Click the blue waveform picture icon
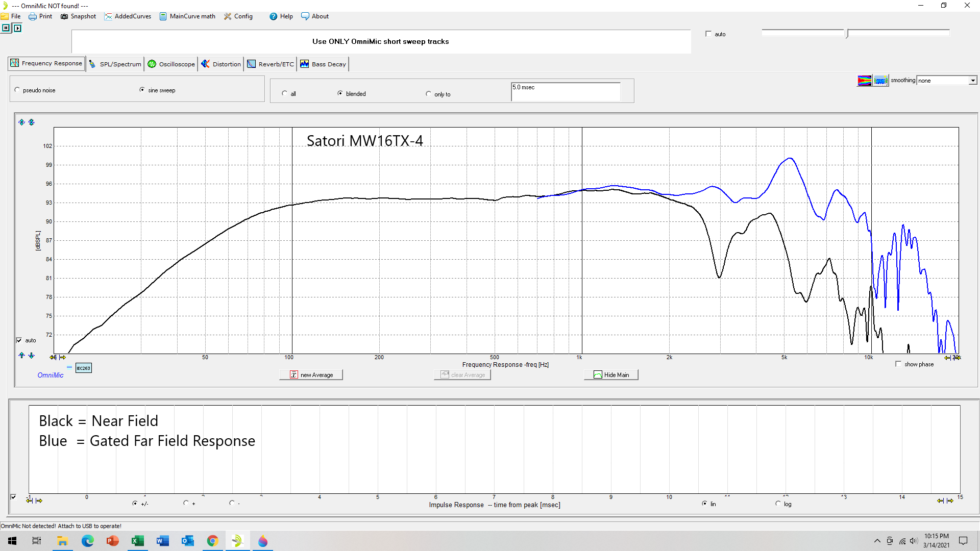Image resolution: width=980 pixels, height=551 pixels. coord(880,80)
